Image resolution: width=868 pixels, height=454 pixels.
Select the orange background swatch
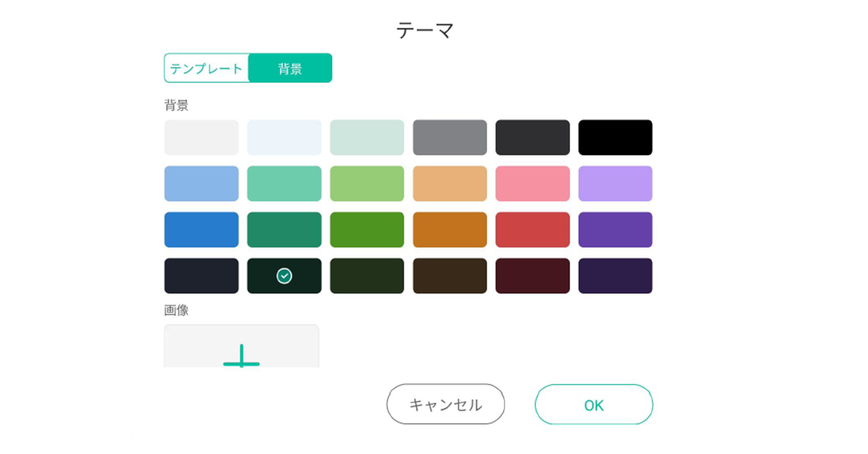coord(449,230)
